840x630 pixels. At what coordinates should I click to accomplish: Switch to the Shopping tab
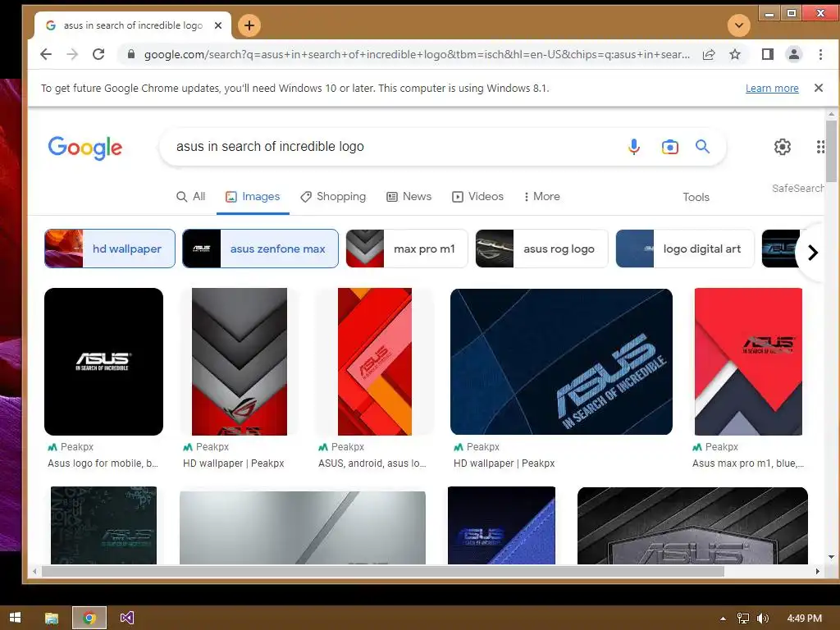click(333, 197)
